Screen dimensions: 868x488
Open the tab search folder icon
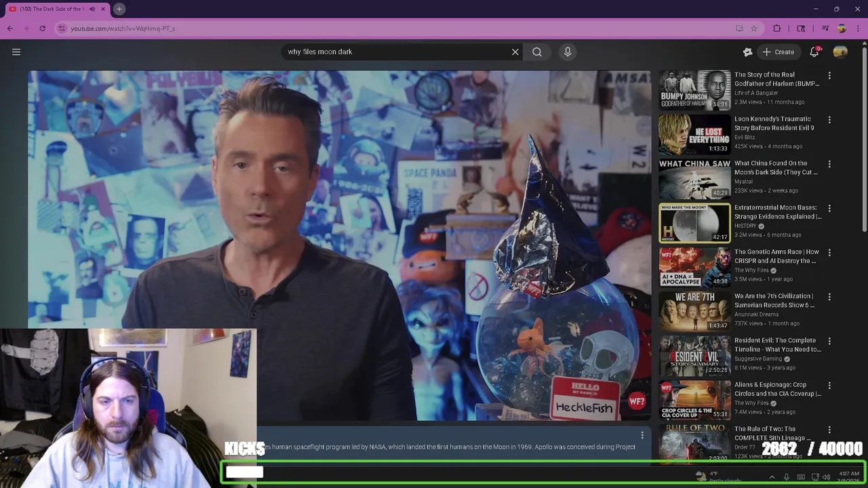click(x=801, y=28)
